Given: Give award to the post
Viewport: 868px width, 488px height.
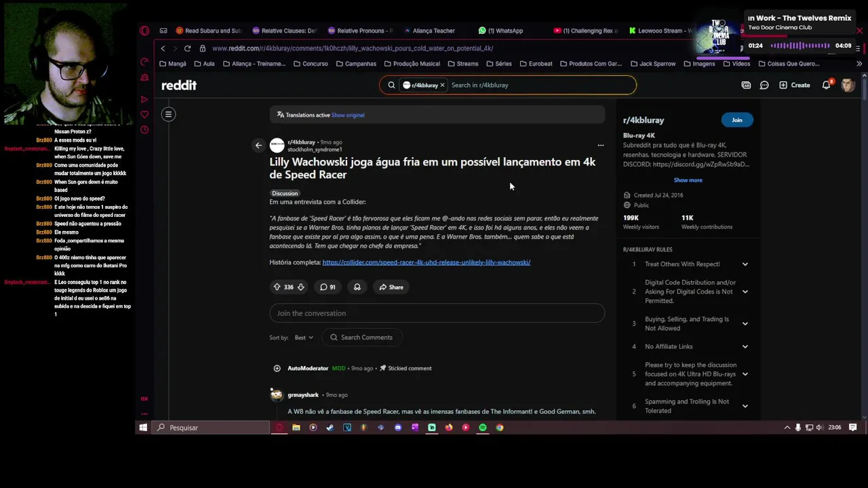Looking at the screenshot, I should coord(357,287).
